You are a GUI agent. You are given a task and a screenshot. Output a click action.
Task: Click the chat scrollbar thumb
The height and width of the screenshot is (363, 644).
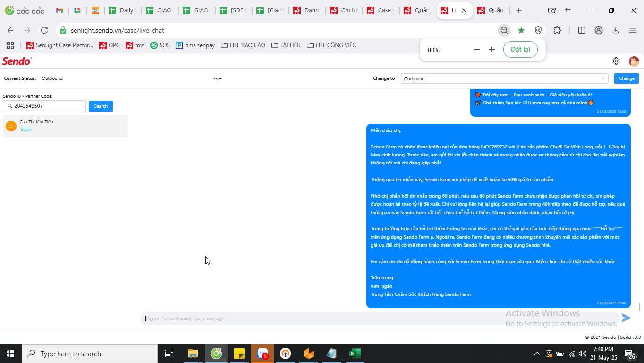coord(640,307)
